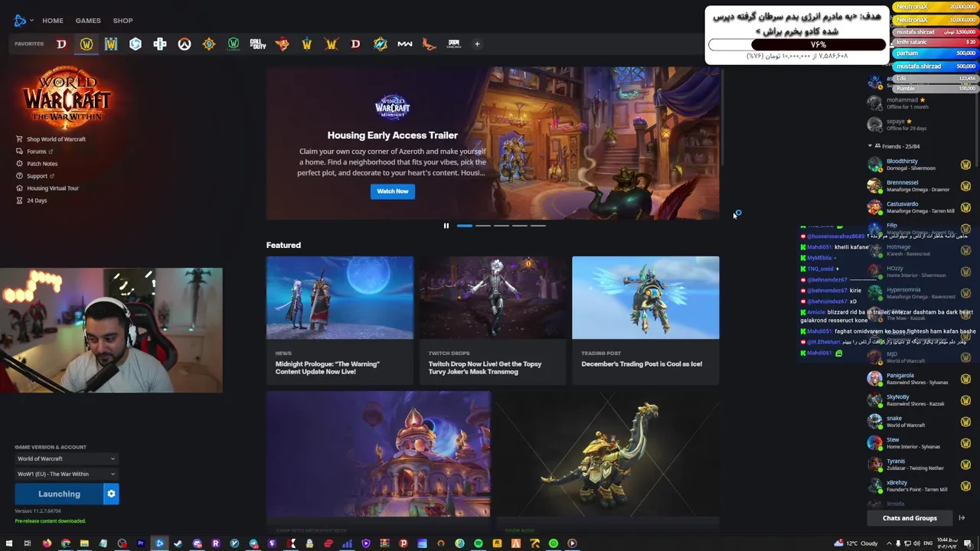Select the Crash Bandicoot icon
Image resolution: width=980 pixels, height=551 pixels.
283,44
